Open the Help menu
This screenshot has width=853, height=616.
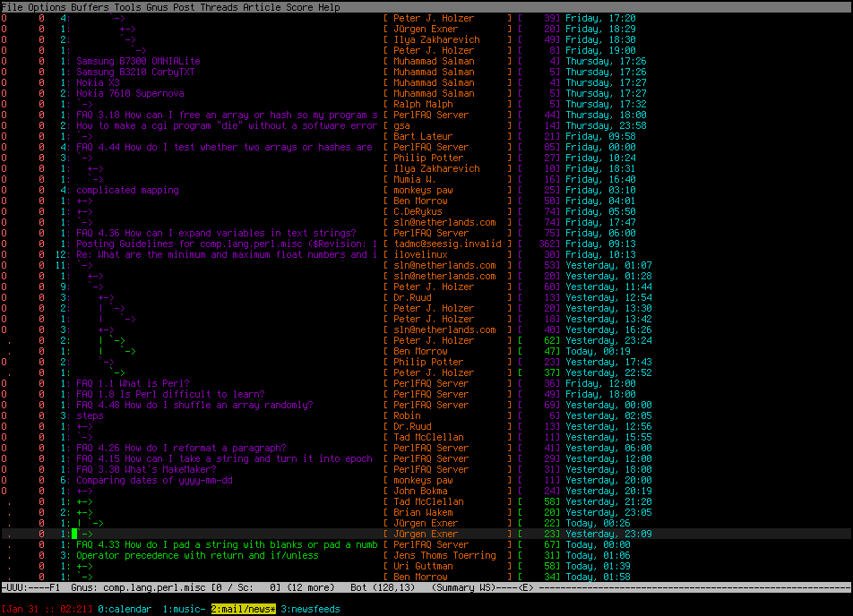tap(329, 7)
